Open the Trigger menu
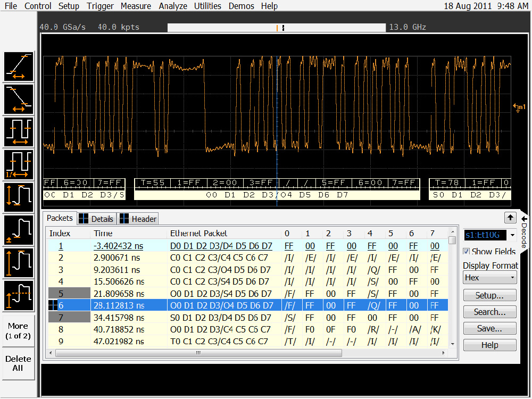Viewport: 532px width, 399px height. [x=100, y=6]
